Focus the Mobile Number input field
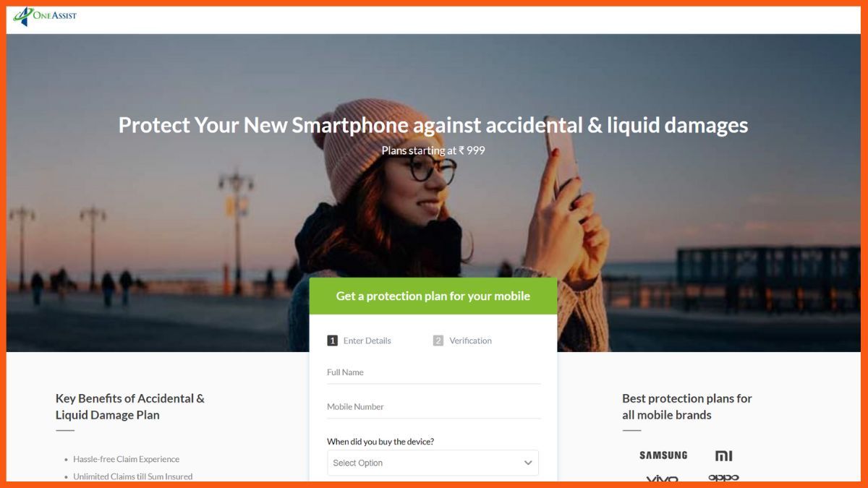The image size is (868, 488). pyautogui.click(x=434, y=407)
